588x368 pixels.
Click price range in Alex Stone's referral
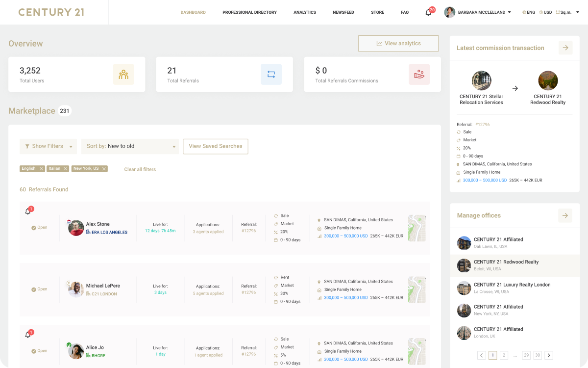click(346, 236)
